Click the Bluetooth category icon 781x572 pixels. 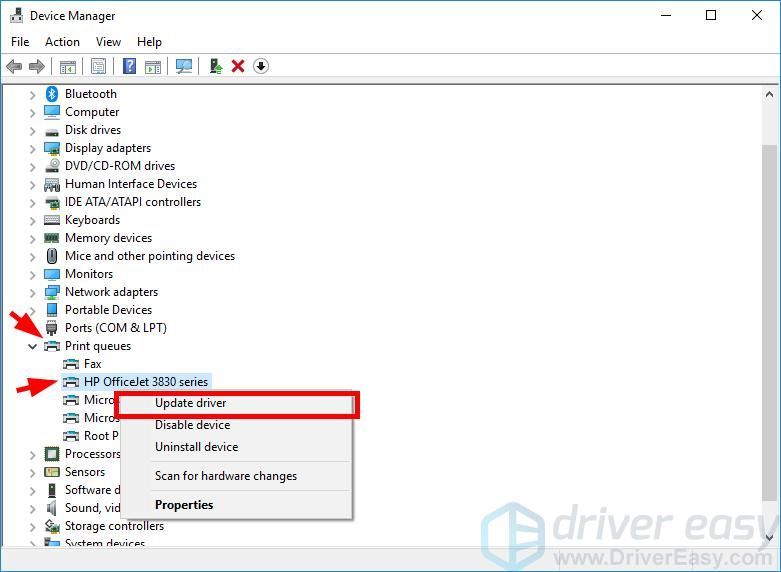tap(52, 94)
